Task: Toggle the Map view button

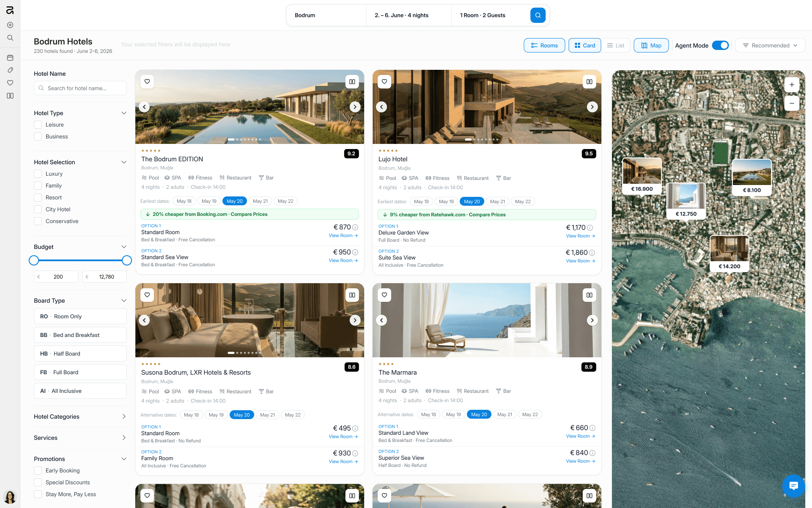Action: 651,45
